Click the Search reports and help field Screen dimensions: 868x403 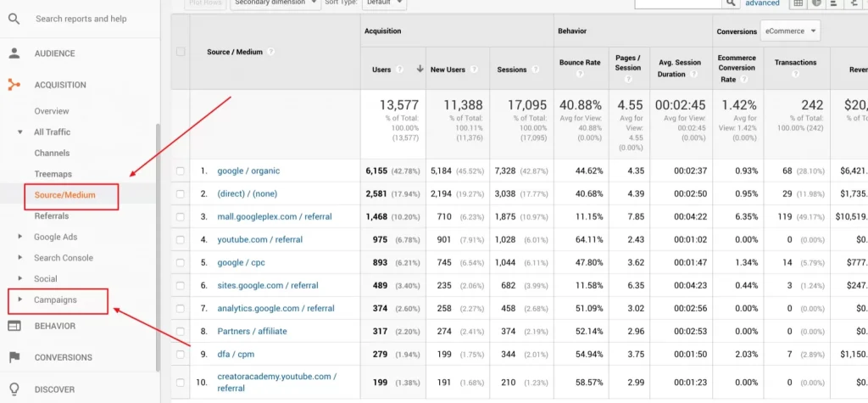click(x=81, y=19)
